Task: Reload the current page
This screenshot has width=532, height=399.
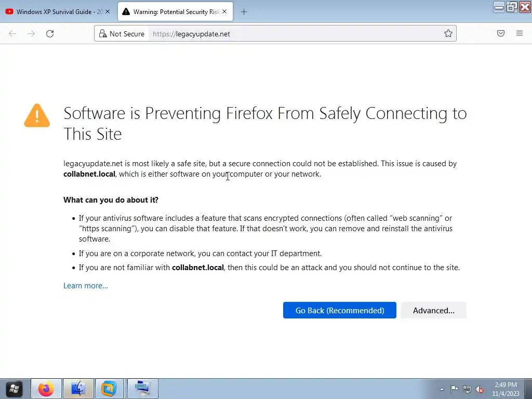Action: (50, 34)
